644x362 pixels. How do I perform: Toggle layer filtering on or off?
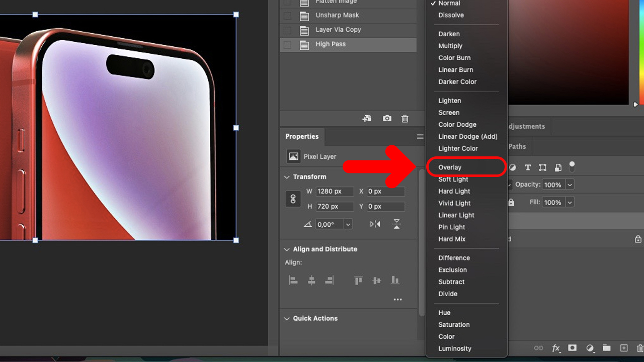(x=572, y=167)
